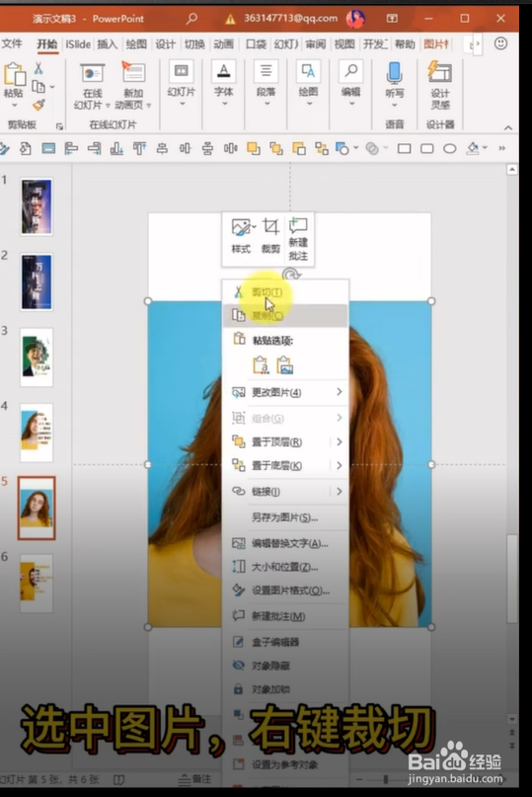This screenshot has width=532, height=797.
Task: Select Cut (剪切) in context menu
Action: (x=286, y=291)
